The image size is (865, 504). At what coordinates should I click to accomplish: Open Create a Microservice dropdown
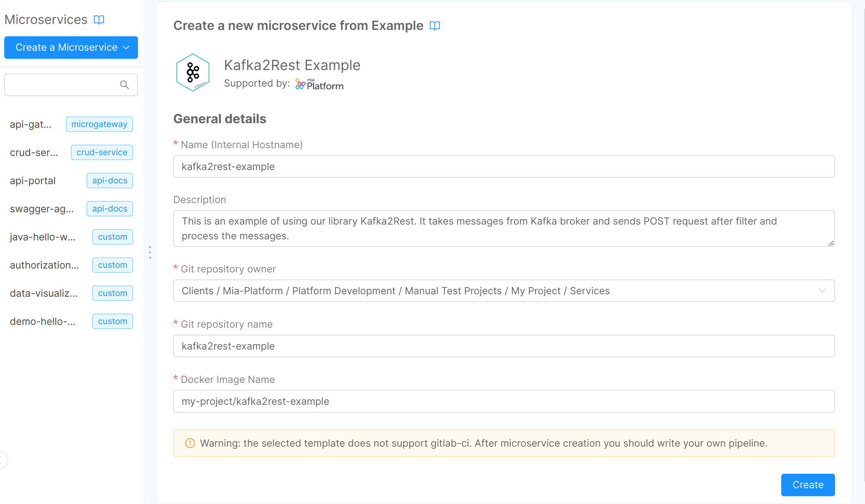coord(71,48)
